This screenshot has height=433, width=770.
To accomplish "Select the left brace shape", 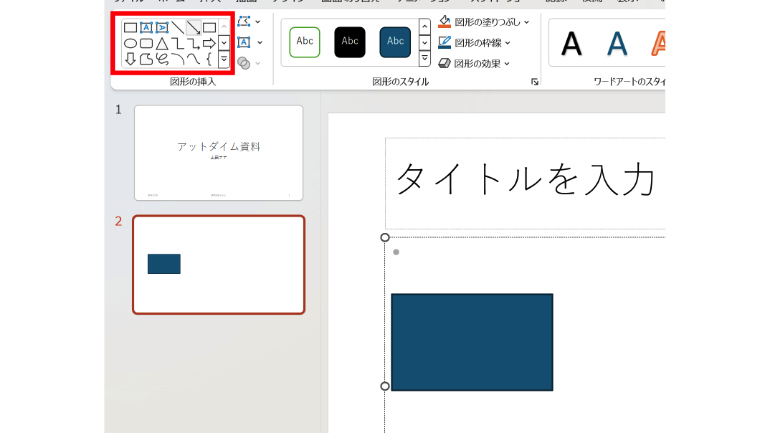I will pos(209,59).
